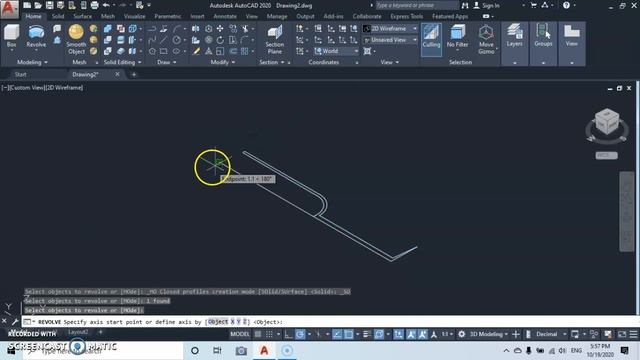Image resolution: width=640 pixels, height=360 pixels.
Task: Click the viewport label Custom View
Action: [26, 88]
